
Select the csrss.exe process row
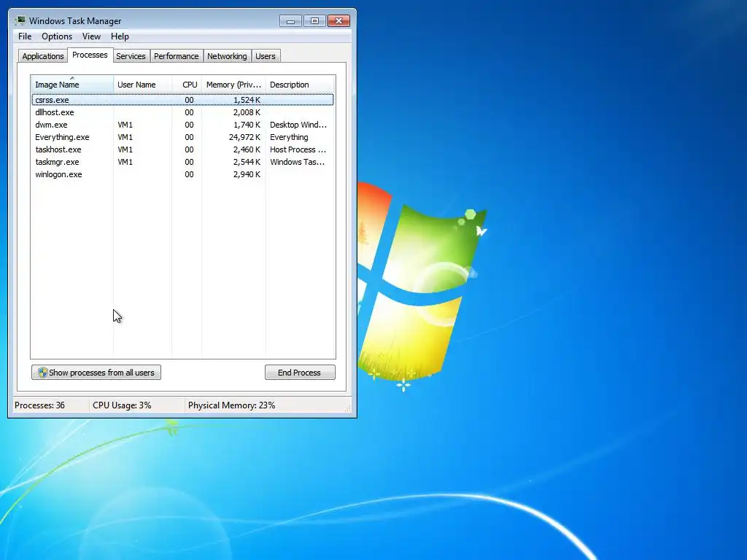point(182,100)
